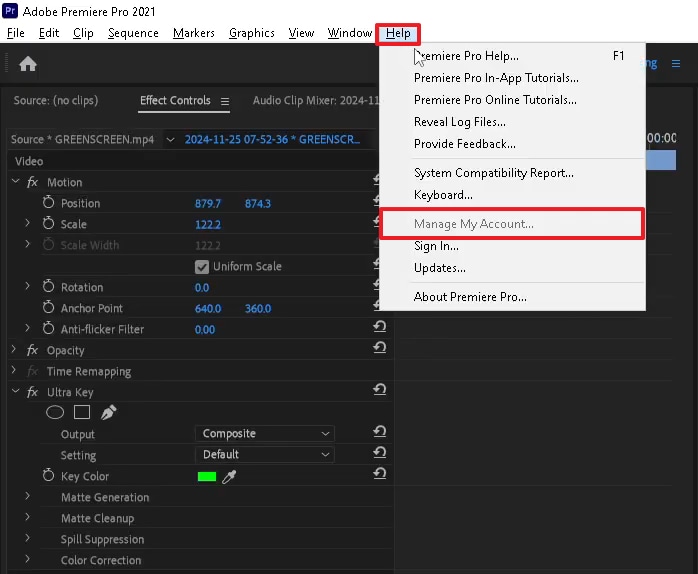Select free draw bezier pen mask
Viewport: 698px width, 574px height.
click(x=108, y=412)
